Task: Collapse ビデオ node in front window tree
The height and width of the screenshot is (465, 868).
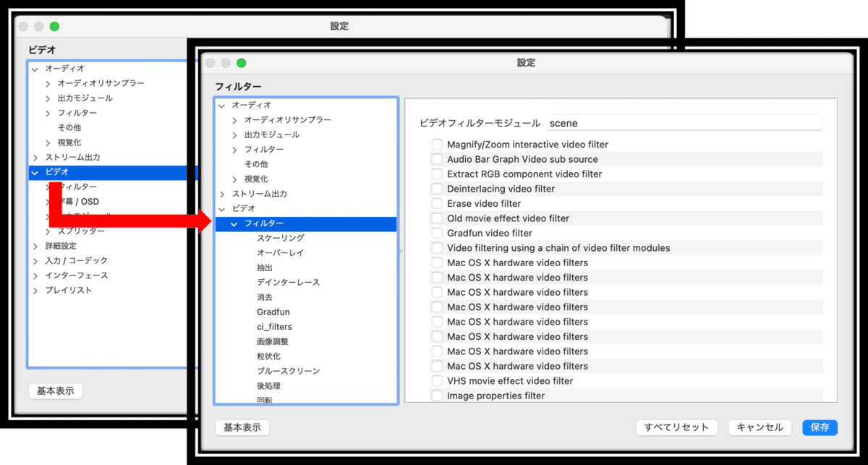Action: [x=222, y=209]
